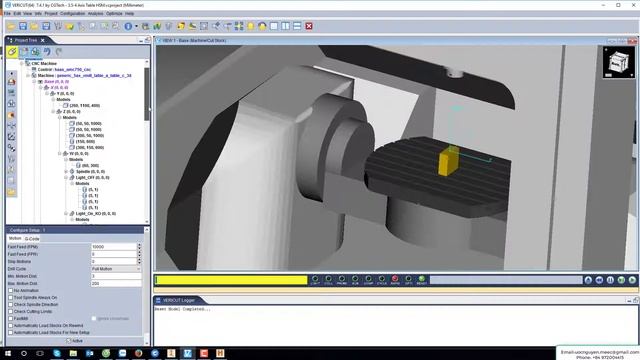Click the orange sidebar icon under the dot
This screenshot has width=640, height=360.
[x=11, y=82]
